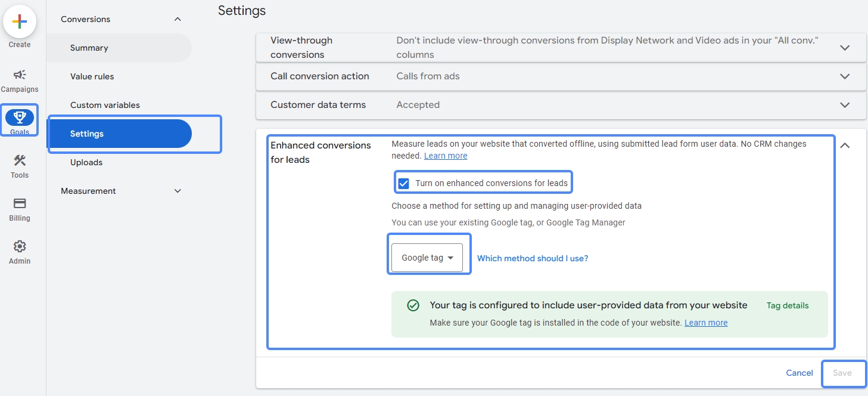Collapse the Conversions menu section
The width and height of the screenshot is (868, 396).
[x=178, y=19]
